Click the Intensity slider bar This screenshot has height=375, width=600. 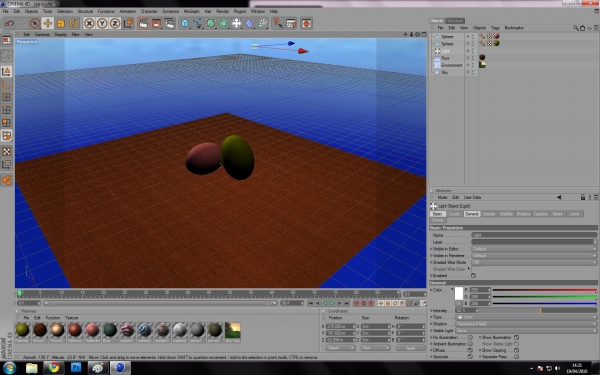537,310
